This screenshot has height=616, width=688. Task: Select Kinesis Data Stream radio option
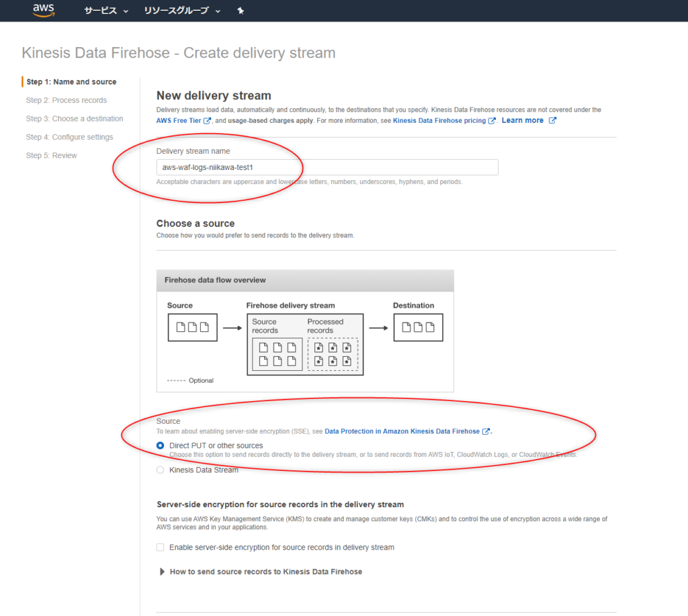(160, 470)
